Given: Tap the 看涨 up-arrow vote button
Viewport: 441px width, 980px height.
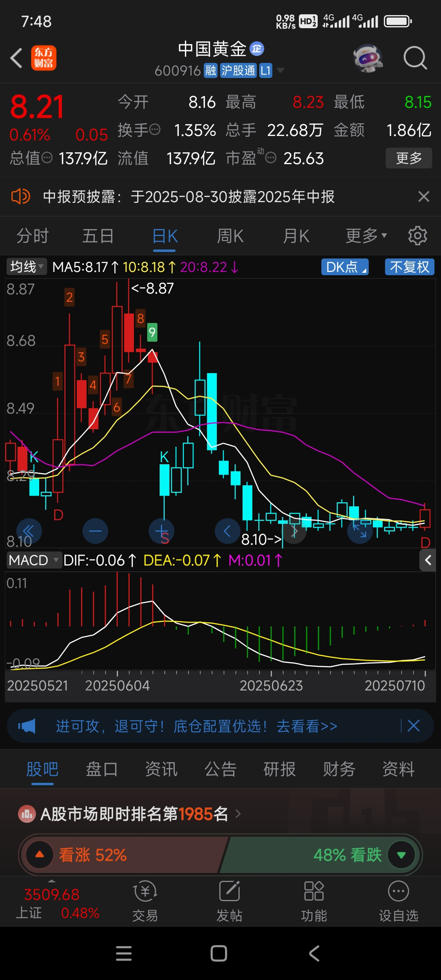Looking at the screenshot, I should 40,855.
